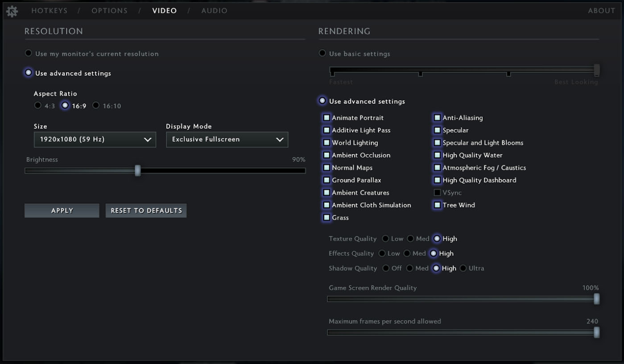Choose Use basic settings for rendering

pyautogui.click(x=322, y=53)
